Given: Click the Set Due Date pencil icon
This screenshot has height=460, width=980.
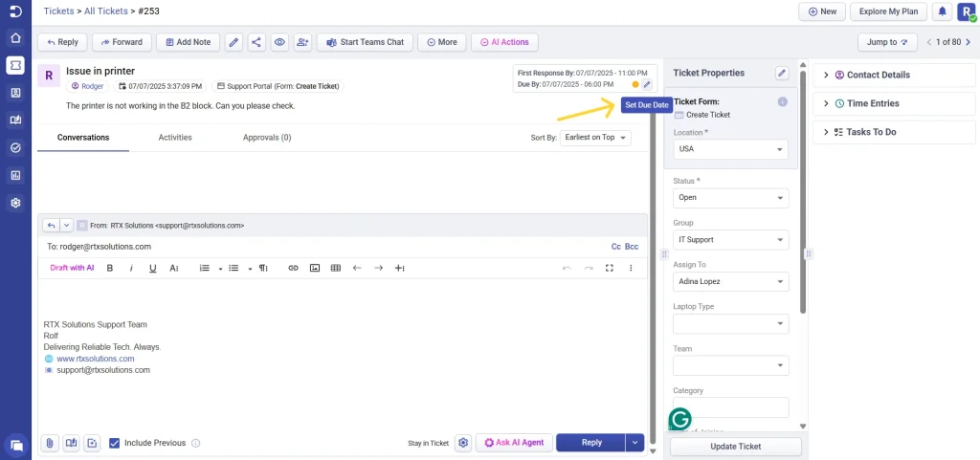Looking at the screenshot, I should (647, 84).
